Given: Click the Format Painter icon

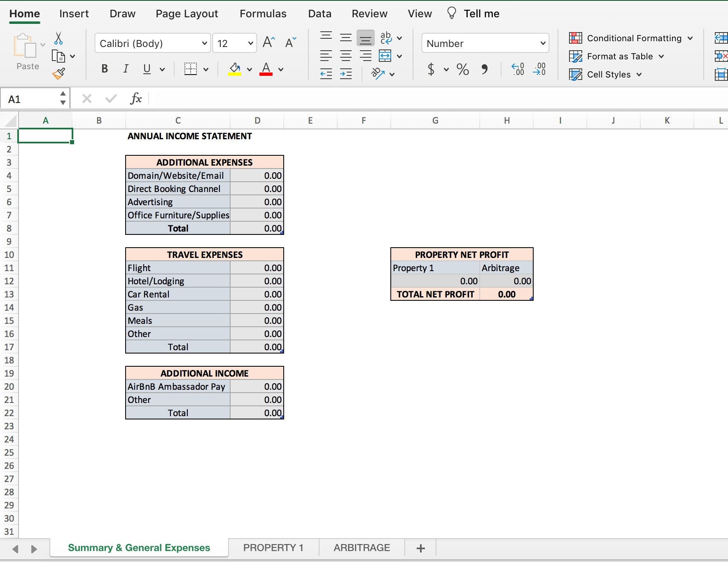Looking at the screenshot, I should click(58, 74).
